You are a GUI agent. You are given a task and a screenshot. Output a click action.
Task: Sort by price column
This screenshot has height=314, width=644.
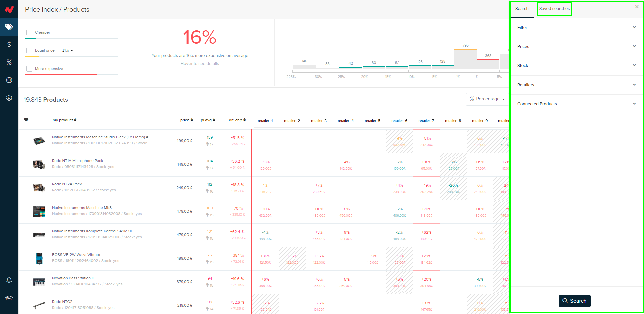(186, 120)
